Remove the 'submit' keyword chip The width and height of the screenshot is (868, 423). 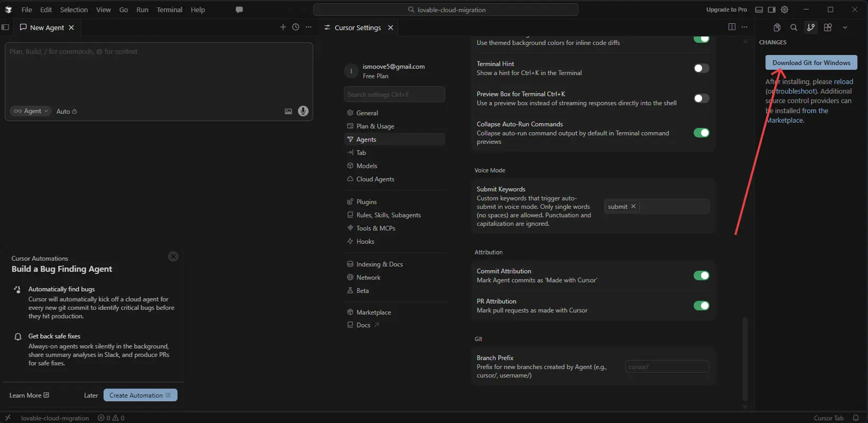coord(633,206)
